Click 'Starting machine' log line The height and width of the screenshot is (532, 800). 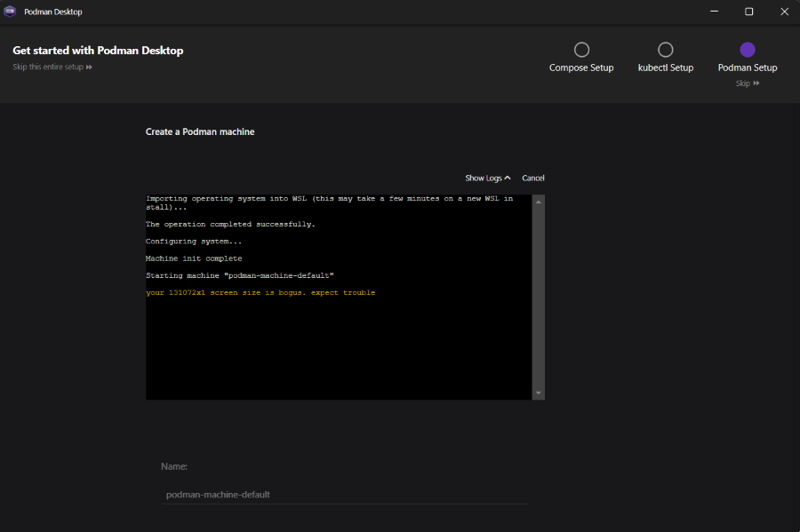pos(240,275)
